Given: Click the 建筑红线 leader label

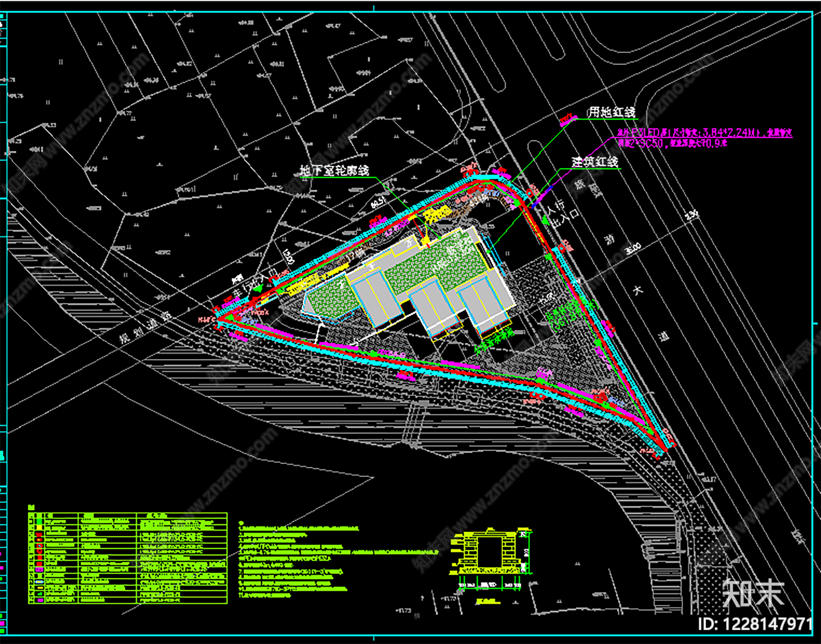Looking at the screenshot, I should coord(595,162).
